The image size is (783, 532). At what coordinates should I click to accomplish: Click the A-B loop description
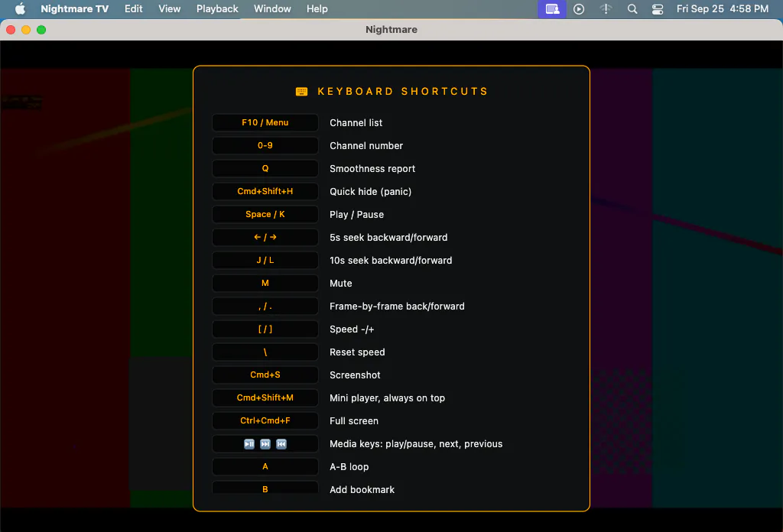[349, 467]
